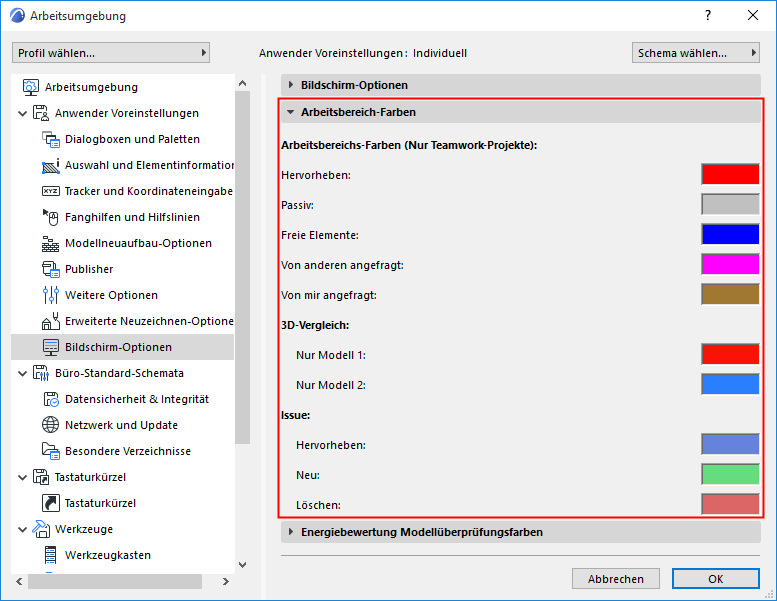The image size is (777, 601).
Task: Click the Auswahl und Elementinformation icon
Action: click(51, 165)
